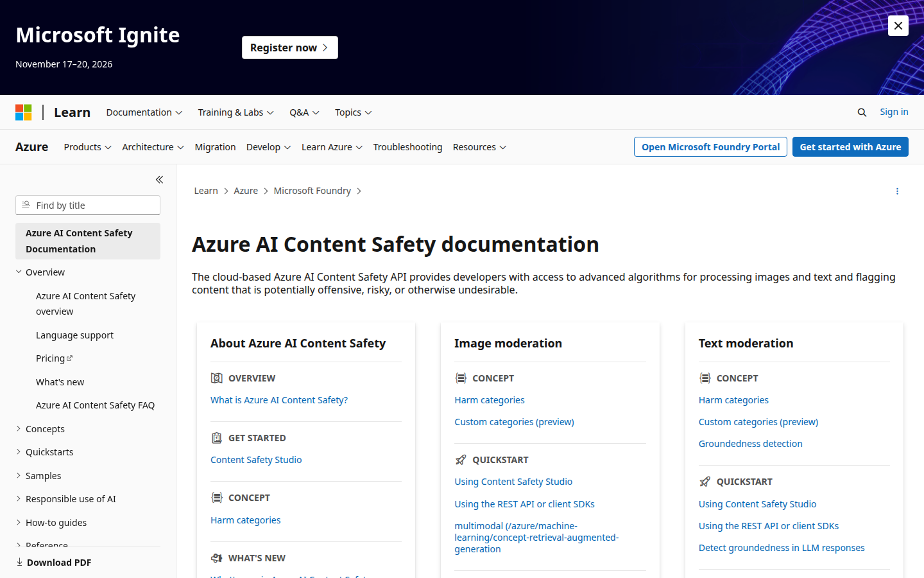This screenshot has height=578, width=924.
Task: Click the Overview book icon in About card
Action: tap(217, 378)
